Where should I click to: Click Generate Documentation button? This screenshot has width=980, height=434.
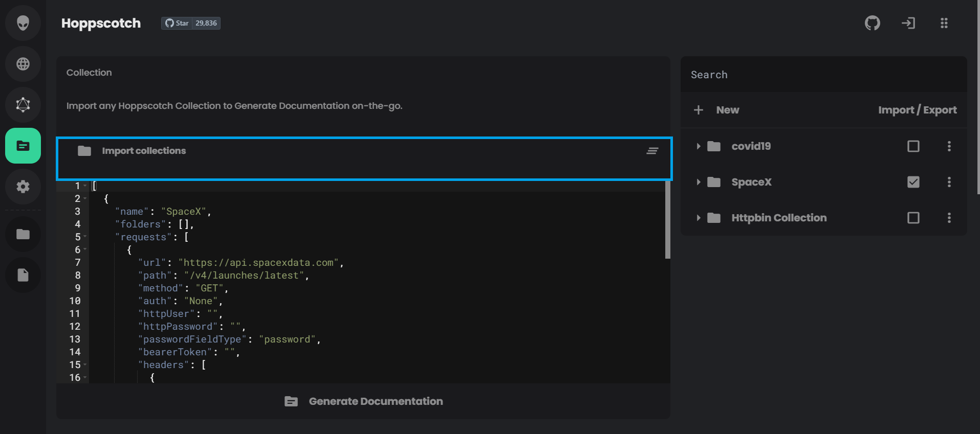(363, 401)
